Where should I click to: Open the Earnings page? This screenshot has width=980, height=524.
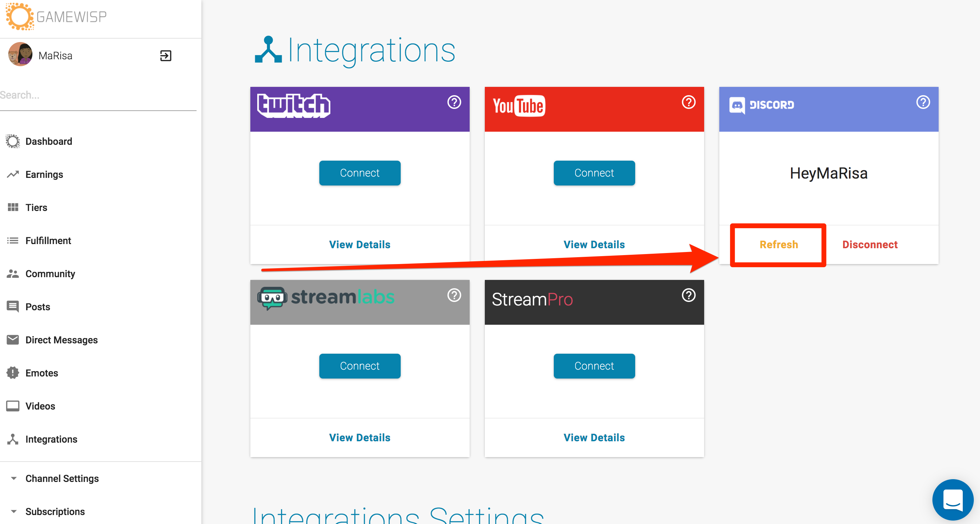click(44, 174)
